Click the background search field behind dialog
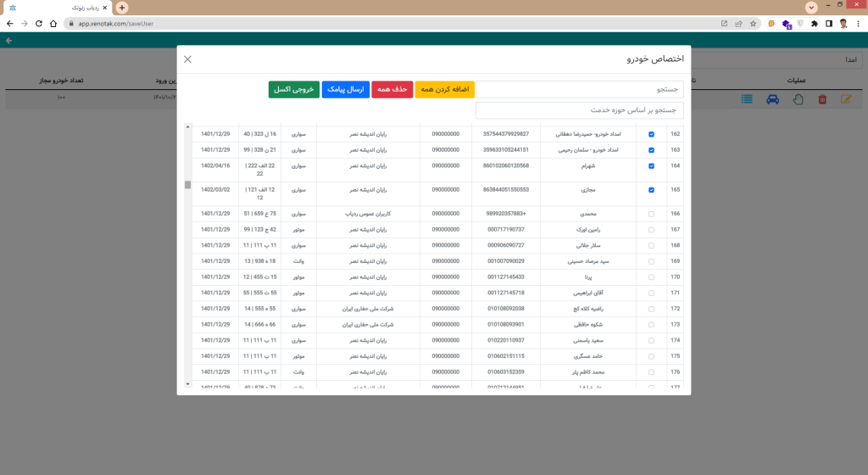The image size is (868, 475). (777, 59)
